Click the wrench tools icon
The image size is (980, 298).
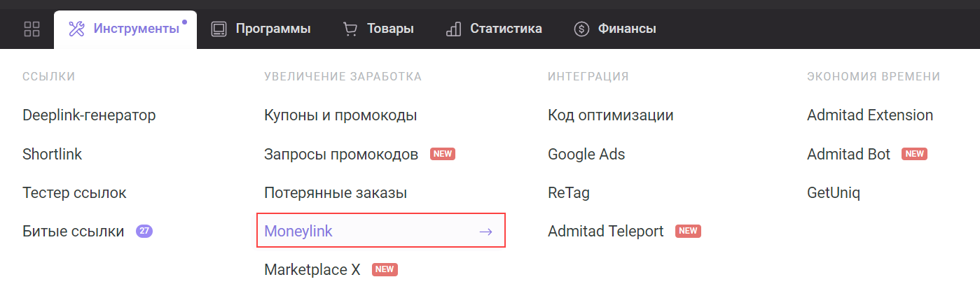click(76, 29)
